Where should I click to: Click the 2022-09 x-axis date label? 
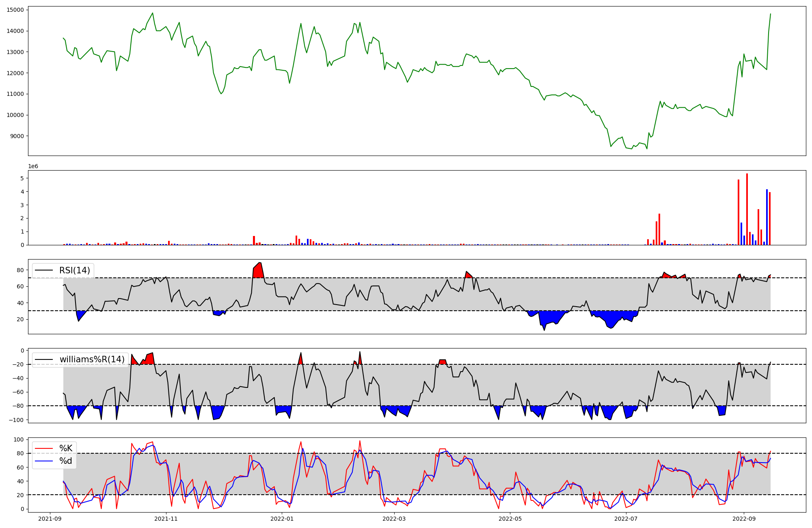[x=744, y=519]
